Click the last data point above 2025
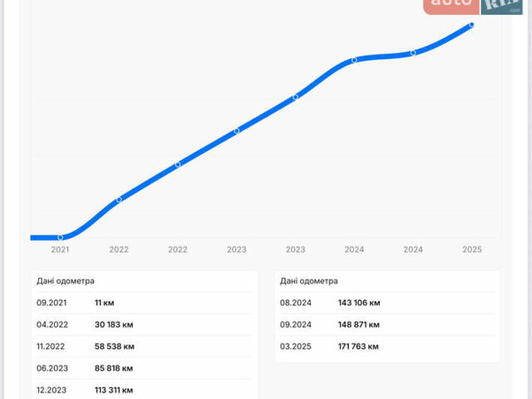The height and width of the screenshot is (399, 532). coord(471,25)
